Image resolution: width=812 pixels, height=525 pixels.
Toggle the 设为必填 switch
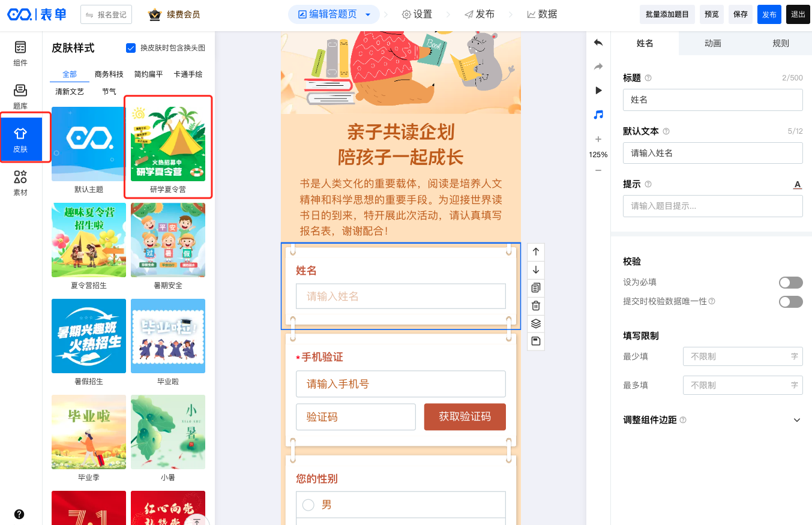pos(790,283)
